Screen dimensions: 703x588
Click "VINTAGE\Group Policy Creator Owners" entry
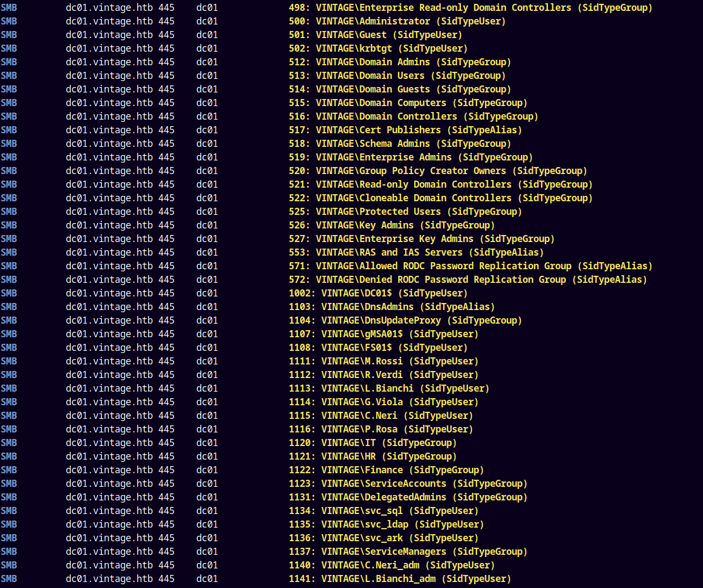452,171
